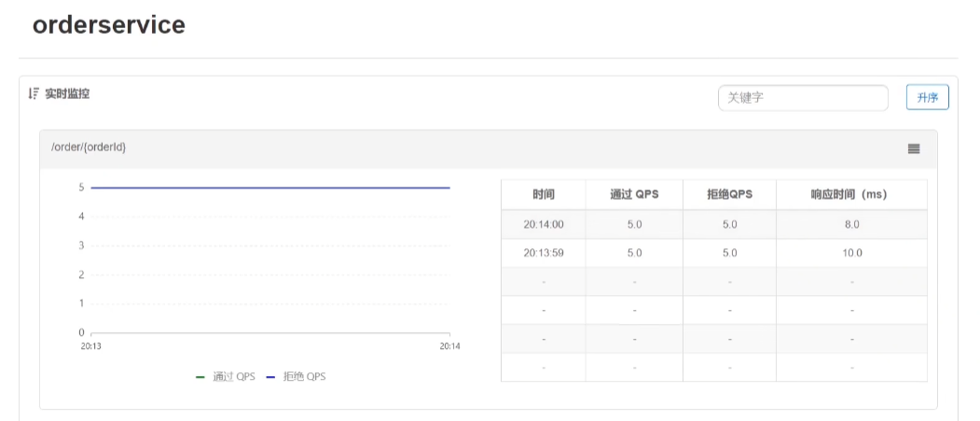Click the 拒绝QPS column header
Viewport: 980px width, 421px height.
[729, 194]
